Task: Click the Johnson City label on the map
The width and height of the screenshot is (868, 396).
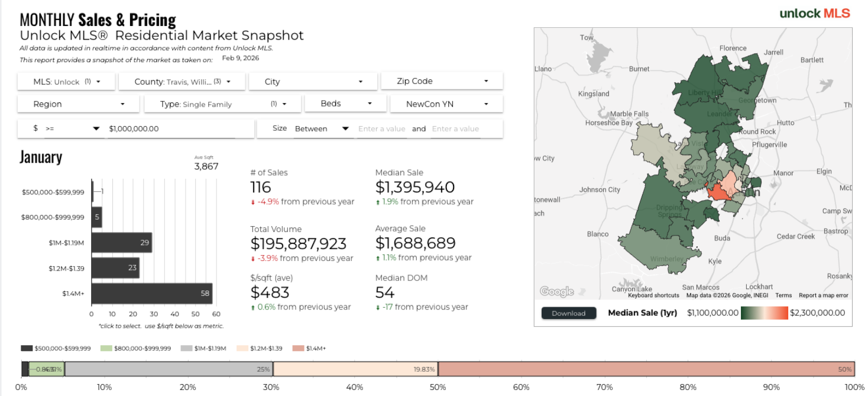Action: coord(600,189)
